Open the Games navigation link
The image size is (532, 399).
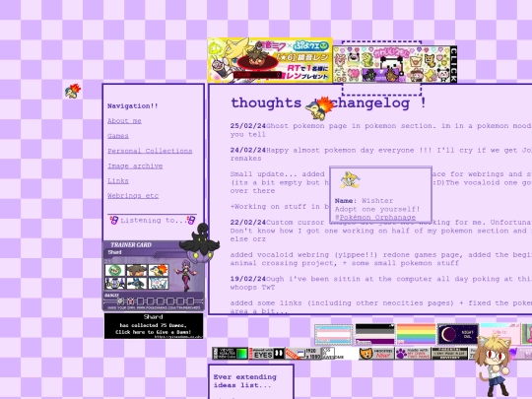118,136
